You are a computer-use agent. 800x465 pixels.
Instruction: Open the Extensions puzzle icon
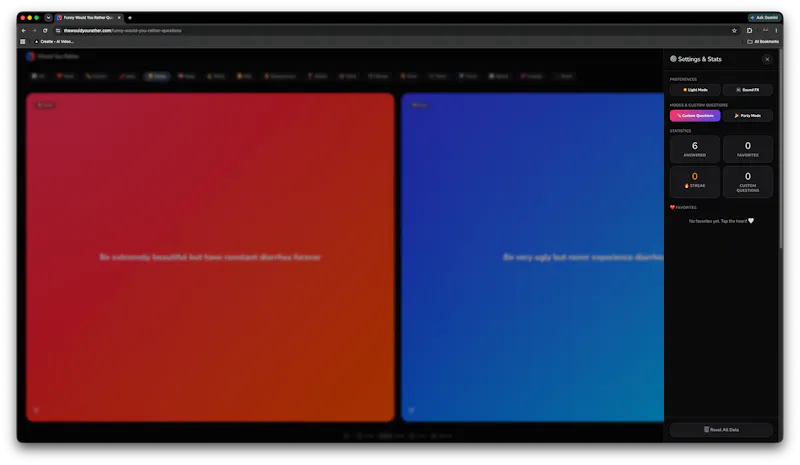click(749, 31)
